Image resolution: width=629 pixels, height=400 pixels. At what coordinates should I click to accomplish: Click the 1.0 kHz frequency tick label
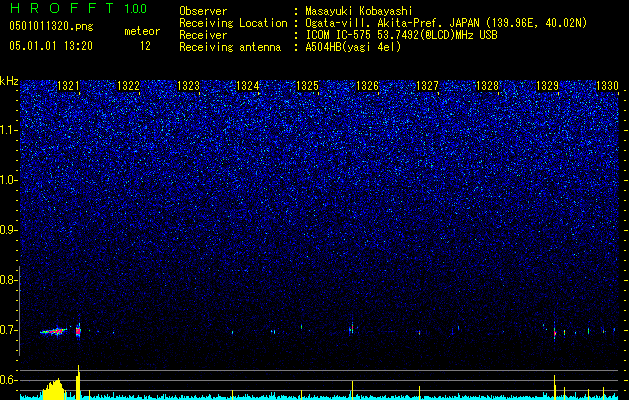coord(8,180)
